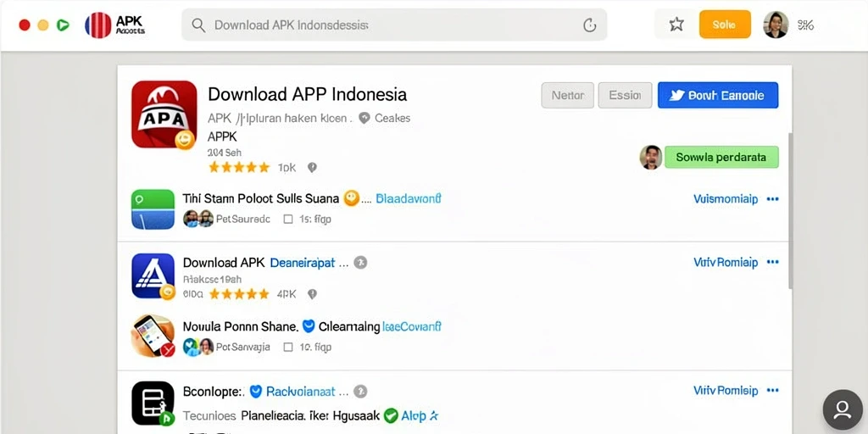
Task: Click Vutiv Romiaip link in Download APK row
Action: pyautogui.click(x=726, y=263)
